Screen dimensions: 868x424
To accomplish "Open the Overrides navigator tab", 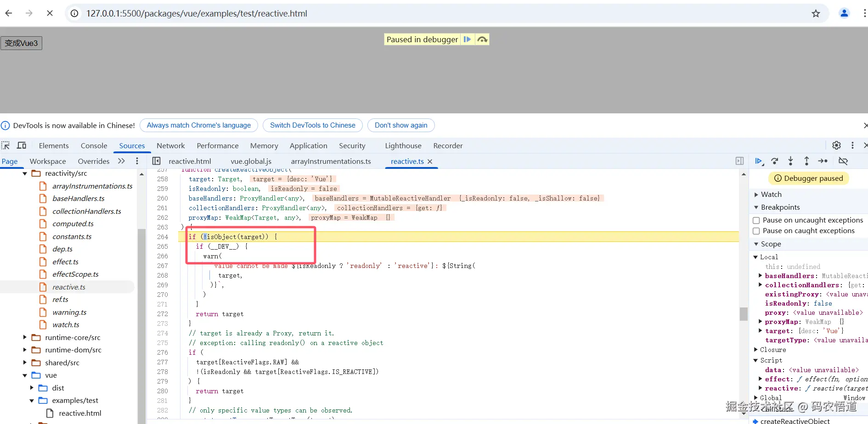I will coord(94,161).
